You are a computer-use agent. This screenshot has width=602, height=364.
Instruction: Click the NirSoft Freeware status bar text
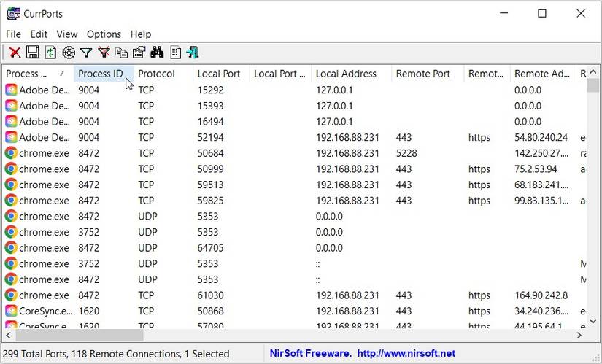(x=310, y=353)
